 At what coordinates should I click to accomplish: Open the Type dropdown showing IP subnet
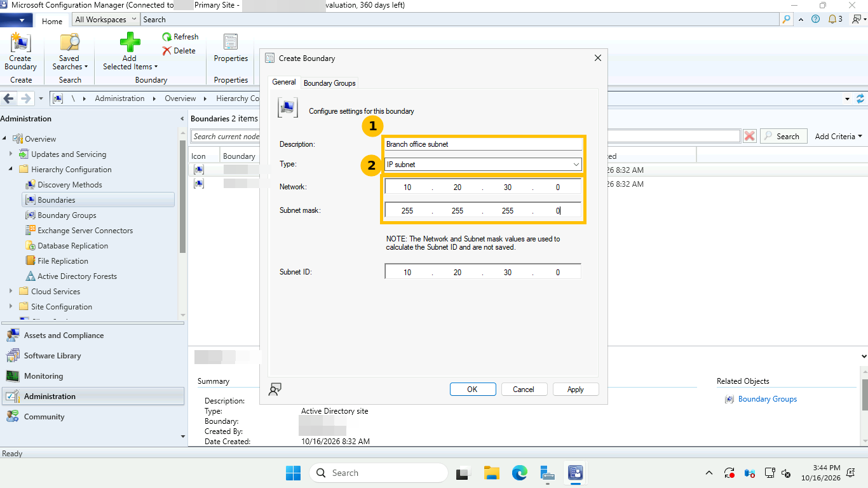483,165
